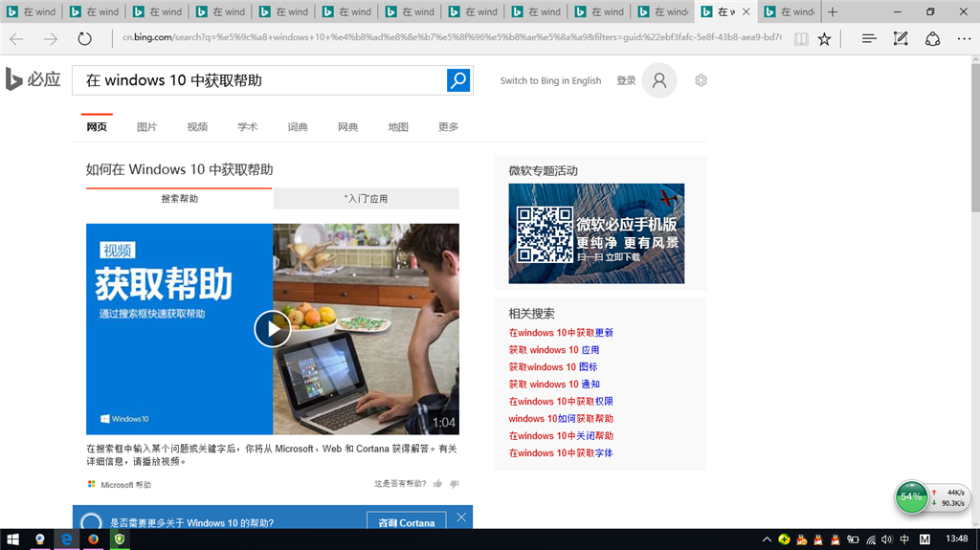Switch to 图片 images tab

coord(146,127)
